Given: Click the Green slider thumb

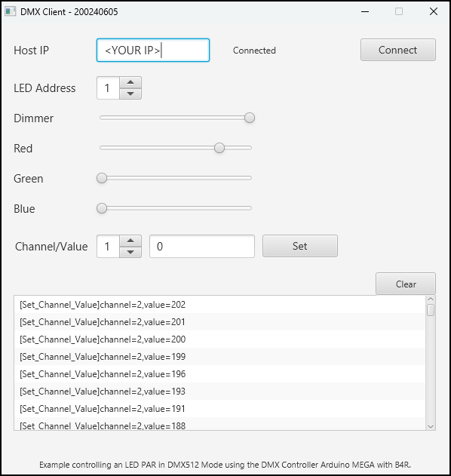Looking at the screenshot, I should pyautogui.click(x=102, y=178).
